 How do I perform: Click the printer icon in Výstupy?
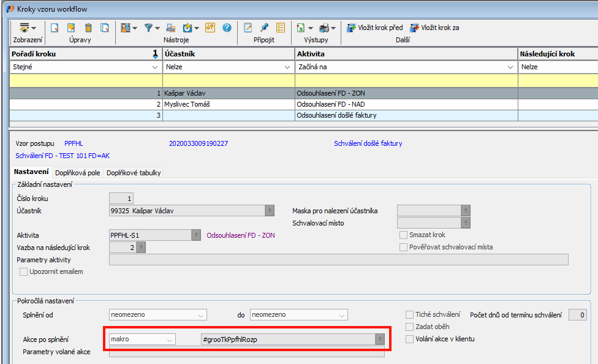(x=324, y=28)
